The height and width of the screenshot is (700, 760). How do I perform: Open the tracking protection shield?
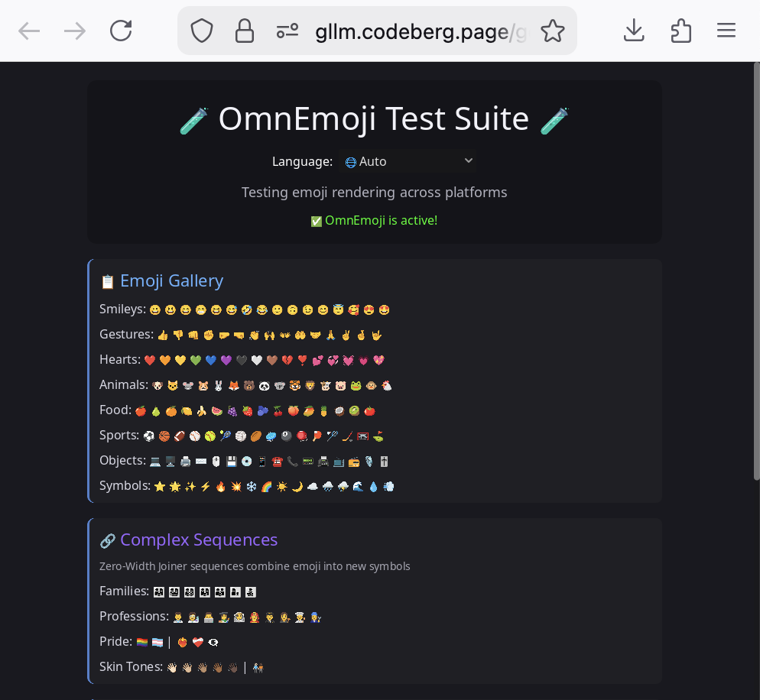tap(201, 31)
